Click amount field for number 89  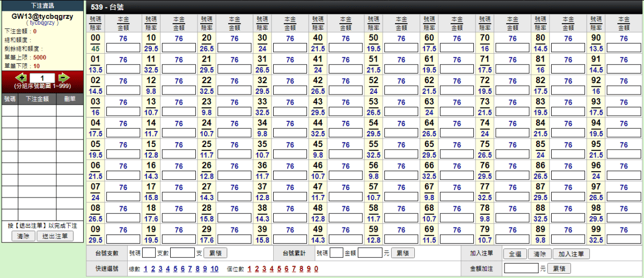pyautogui.click(x=568, y=239)
